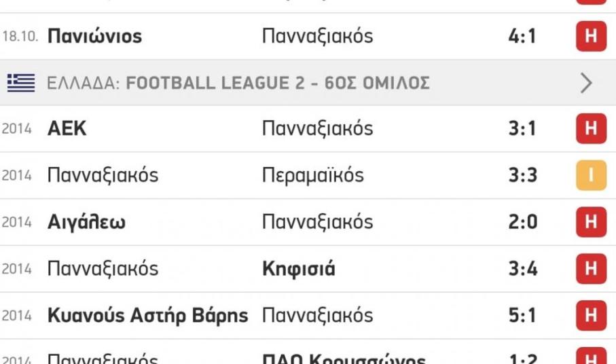Click the red H badge for Πανιώνιος 4:1
This screenshot has width=616, height=364.
pyautogui.click(x=590, y=36)
